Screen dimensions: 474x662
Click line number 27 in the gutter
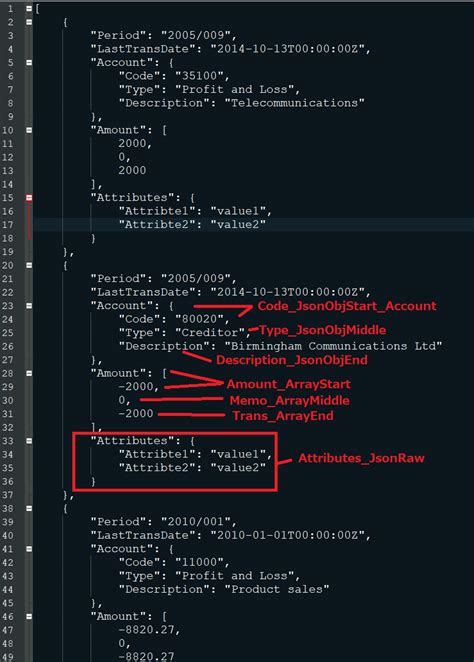pyautogui.click(x=8, y=359)
